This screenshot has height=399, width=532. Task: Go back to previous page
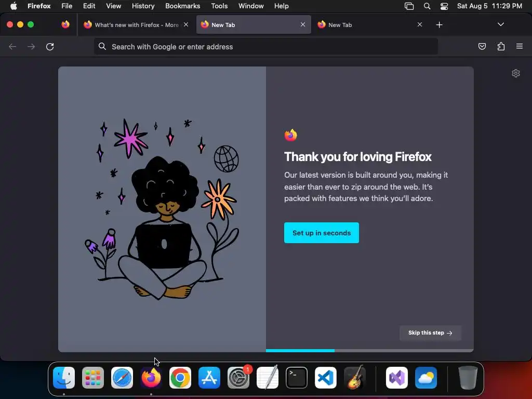pyautogui.click(x=12, y=46)
